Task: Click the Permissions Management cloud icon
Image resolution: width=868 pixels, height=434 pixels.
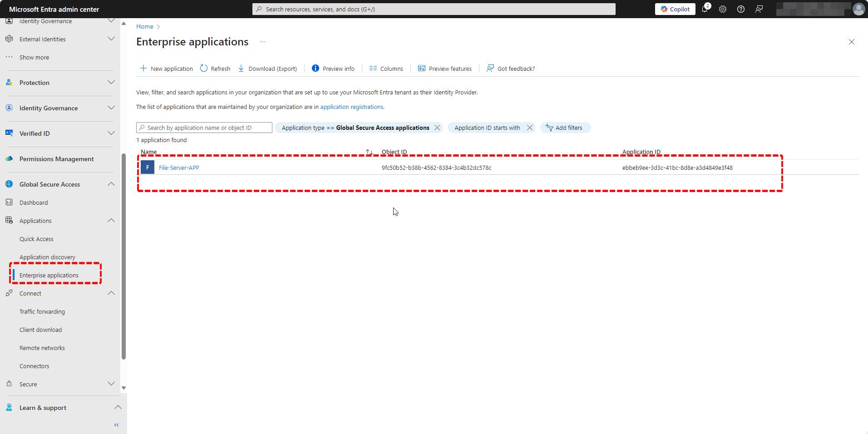Action: tap(9, 159)
